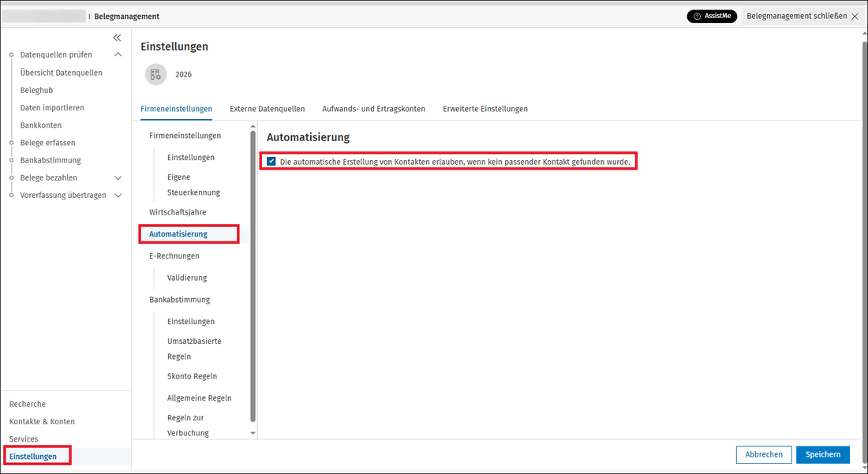Open Regeln zur Verbuchung
Image resolution: width=868 pixels, height=474 pixels.
(x=189, y=425)
